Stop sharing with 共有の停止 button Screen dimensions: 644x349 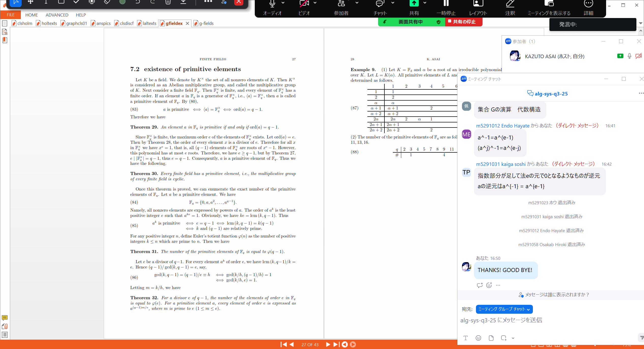click(464, 22)
